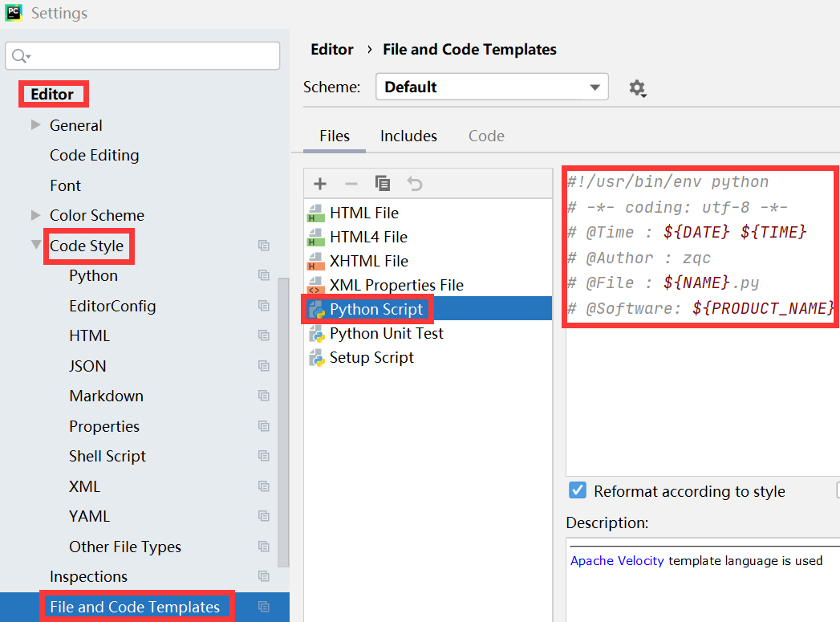The image size is (840, 622).
Task: Expand the Color Scheme tree node arrow
Action: (x=36, y=215)
